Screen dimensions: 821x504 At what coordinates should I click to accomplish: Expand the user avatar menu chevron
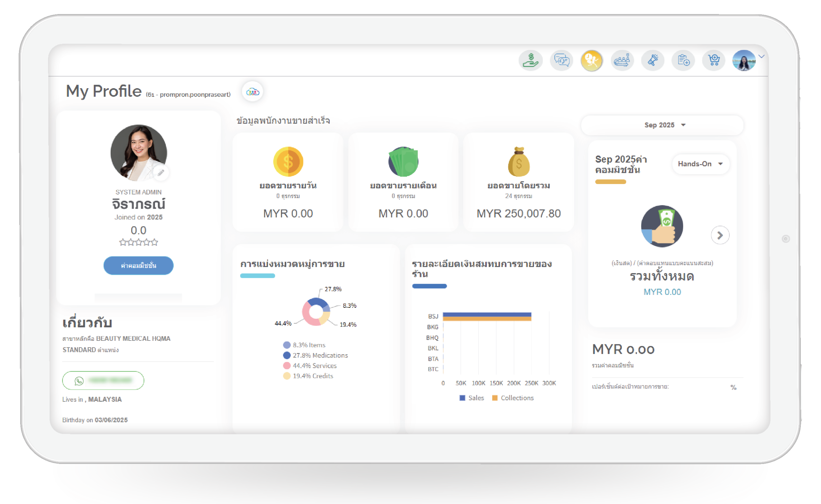[x=761, y=57]
